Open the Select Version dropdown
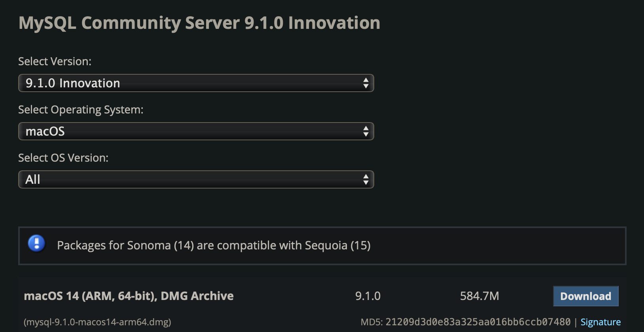This screenshot has height=332, width=644. 196,83
